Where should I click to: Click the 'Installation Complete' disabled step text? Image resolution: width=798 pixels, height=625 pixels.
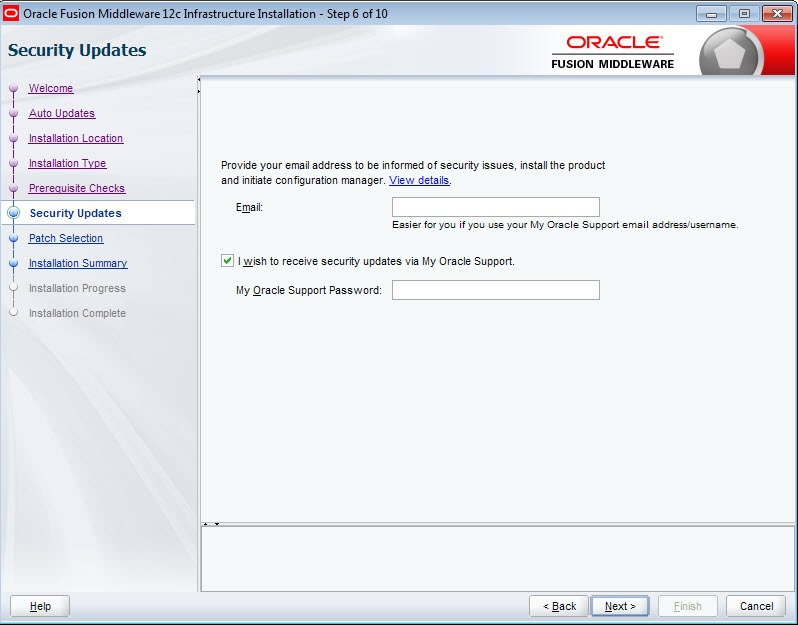tap(77, 313)
